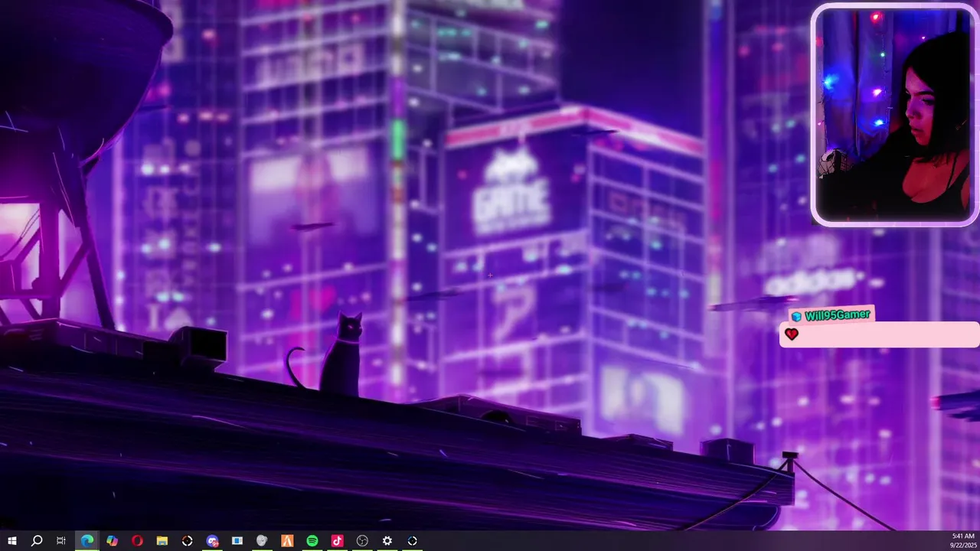Viewport: 980px width, 551px height.
Task: Click the last circular icon after Settings
Action: [x=412, y=541]
